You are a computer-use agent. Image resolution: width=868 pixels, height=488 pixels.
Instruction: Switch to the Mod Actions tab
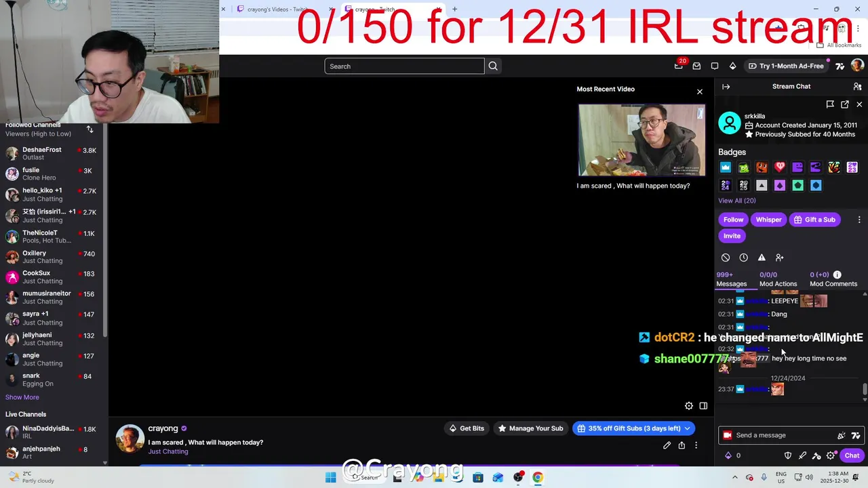(778, 279)
